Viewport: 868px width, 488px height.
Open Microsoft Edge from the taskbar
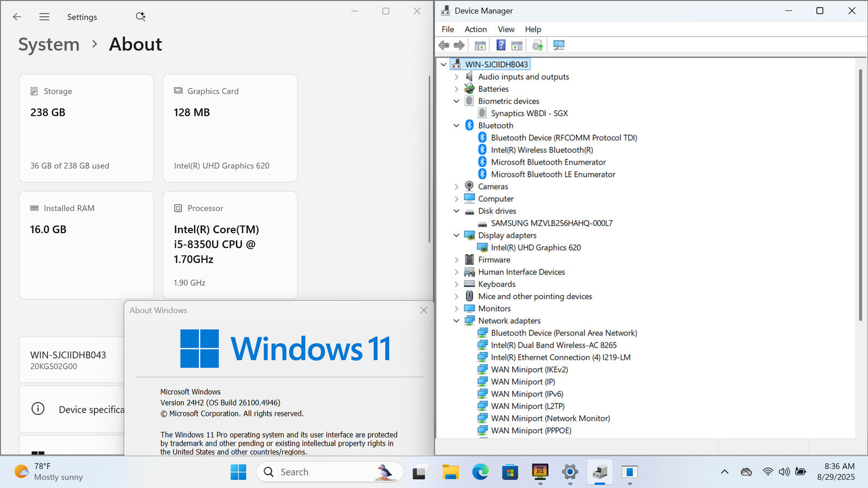[480, 472]
